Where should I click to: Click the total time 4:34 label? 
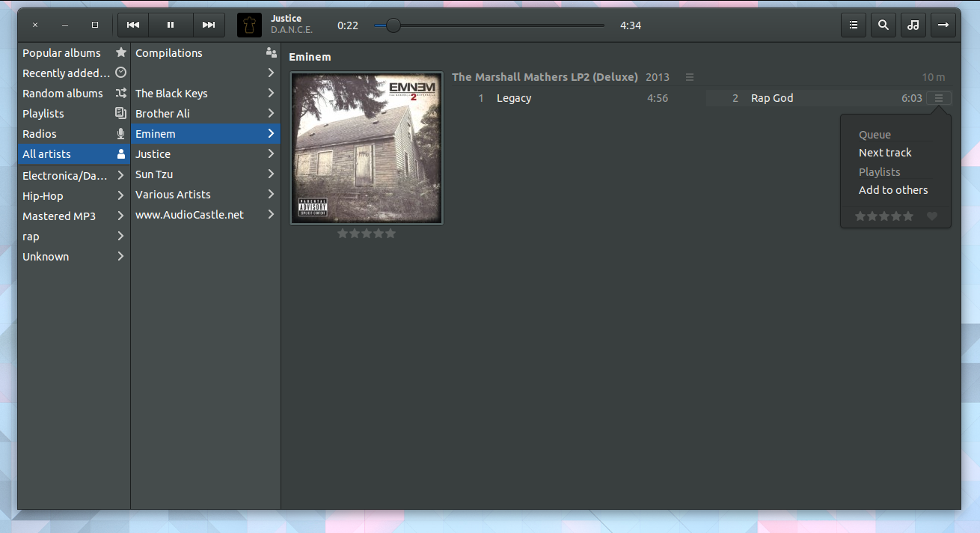point(631,25)
